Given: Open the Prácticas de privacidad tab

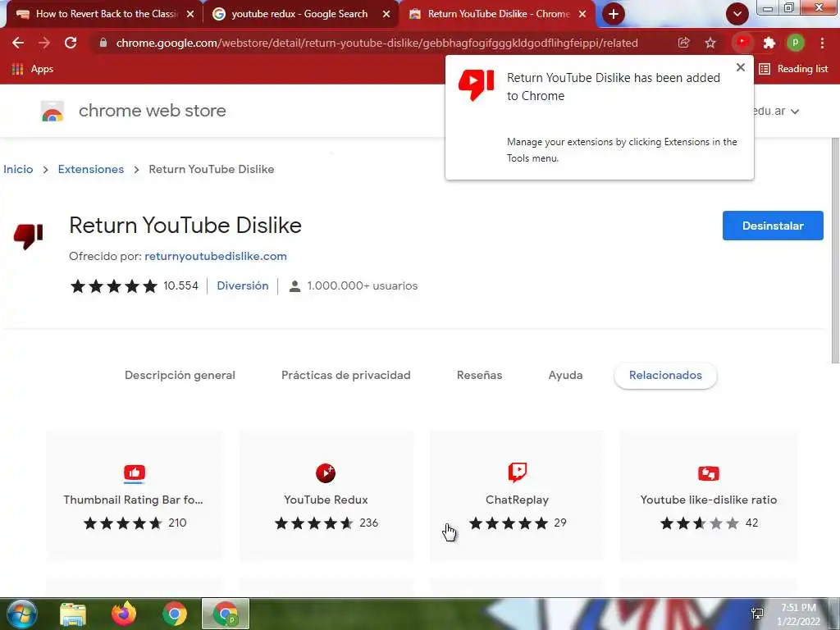Looking at the screenshot, I should (x=346, y=376).
